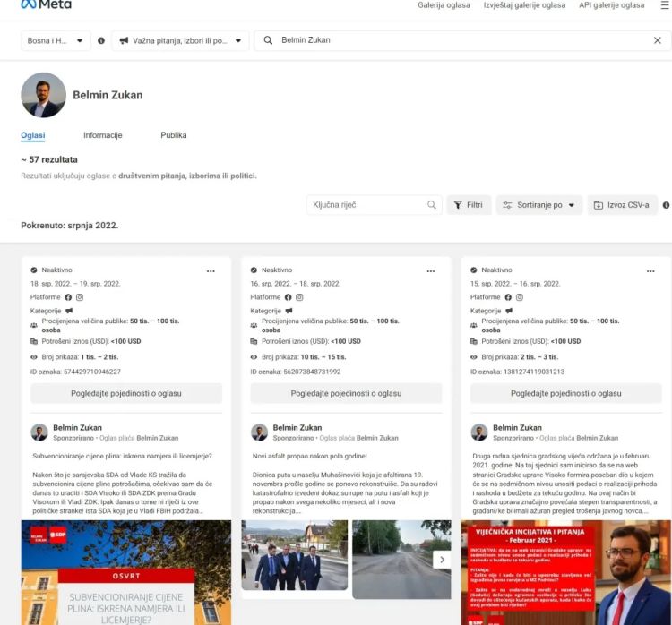Click info icon beside Izvoz CSV-a
The width and height of the screenshot is (672, 625).
pyautogui.click(x=666, y=205)
